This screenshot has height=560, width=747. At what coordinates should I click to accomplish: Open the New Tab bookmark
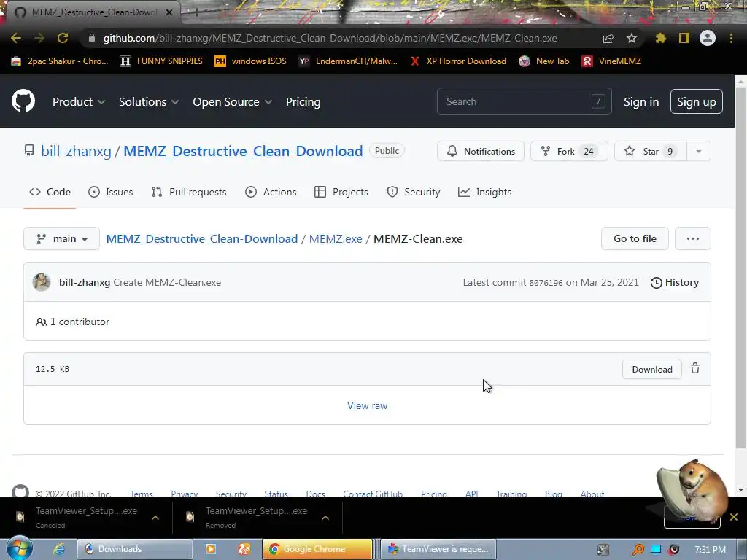pos(544,61)
